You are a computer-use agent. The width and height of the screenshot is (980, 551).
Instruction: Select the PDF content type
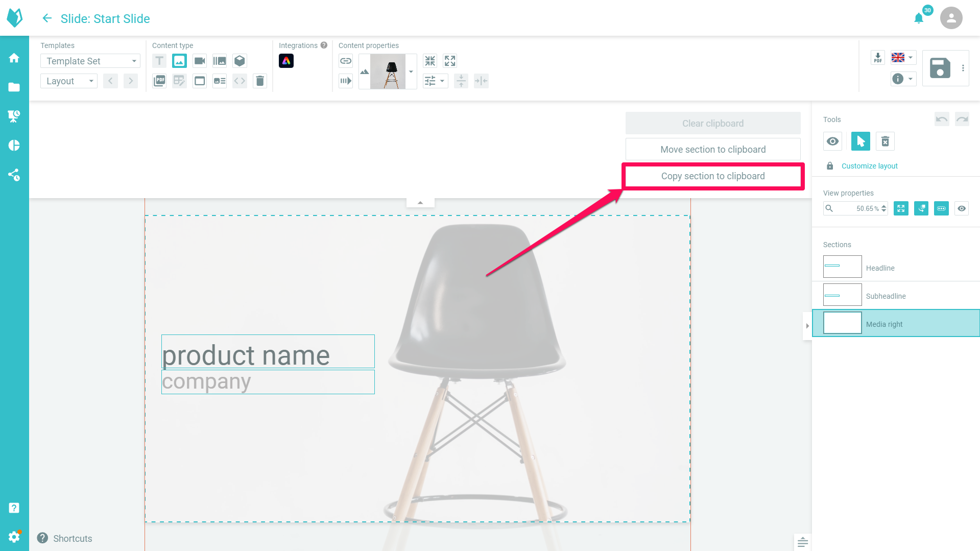159,81
